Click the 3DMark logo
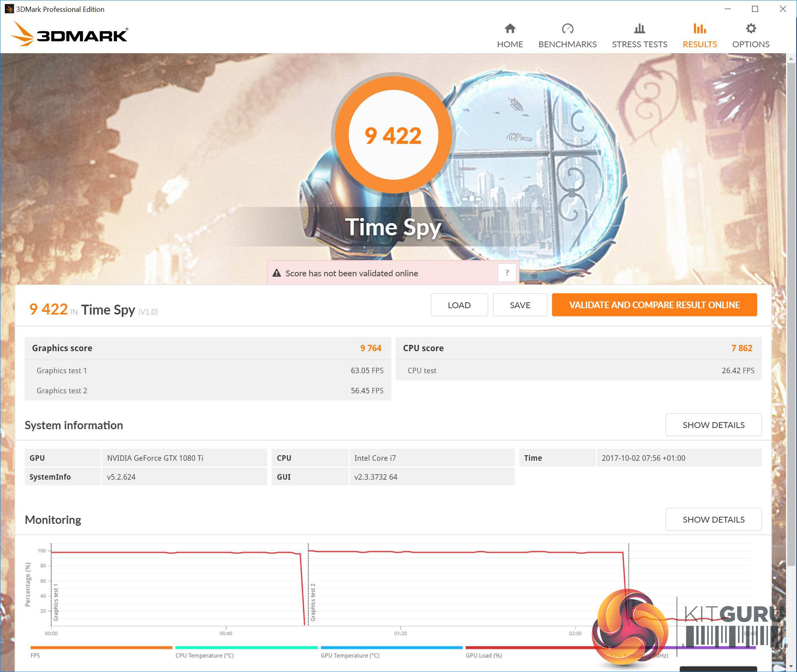 tap(69, 35)
